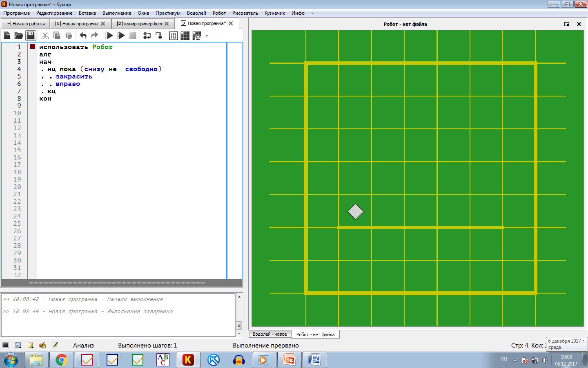588x368 pixels.
Task: Create a new program file icon
Action: point(7,36)
